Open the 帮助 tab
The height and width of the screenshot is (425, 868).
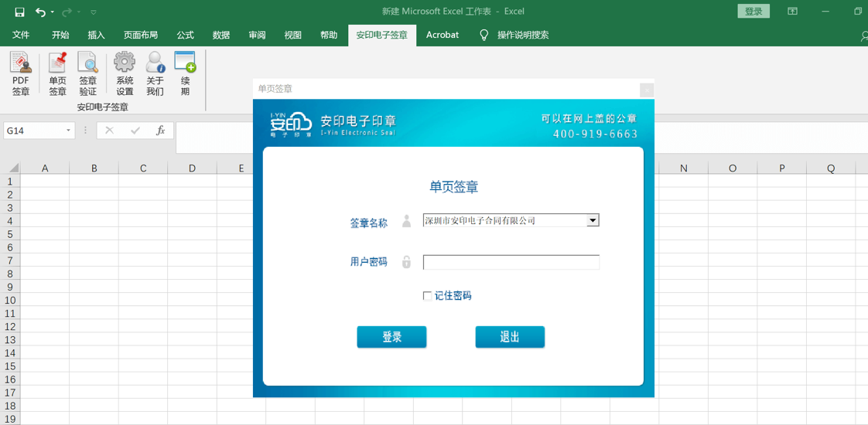pos(329,35)
